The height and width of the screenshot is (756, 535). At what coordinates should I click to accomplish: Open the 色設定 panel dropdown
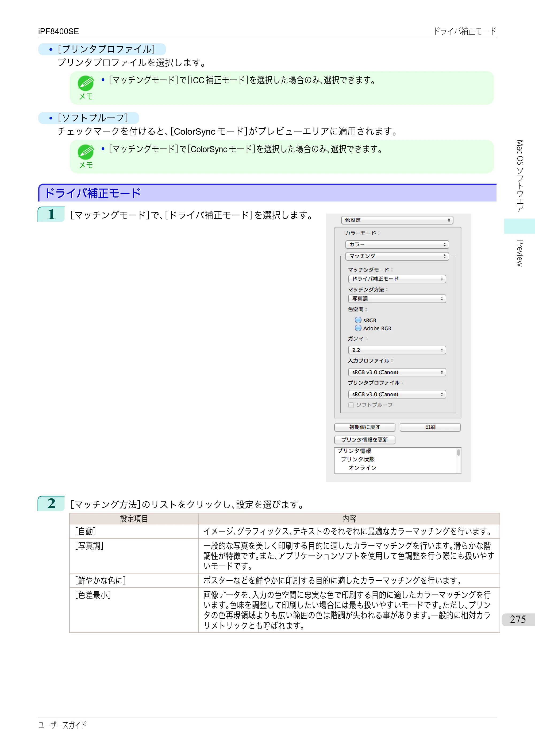pyautogui.click(x=397, y=220)
